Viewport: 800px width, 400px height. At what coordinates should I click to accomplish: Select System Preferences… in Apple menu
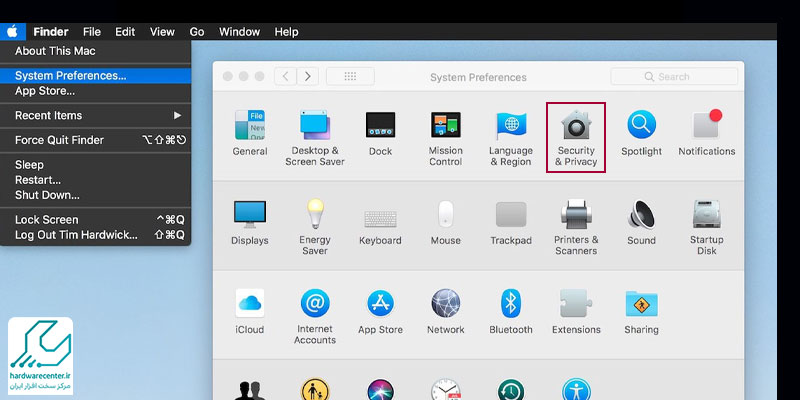tap(95, 76)
